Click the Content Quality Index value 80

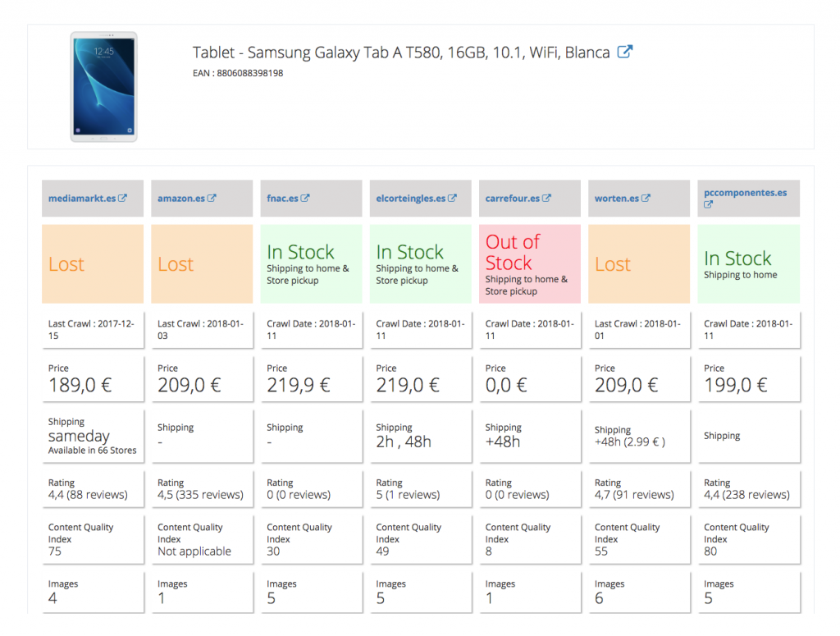point(710,551)
